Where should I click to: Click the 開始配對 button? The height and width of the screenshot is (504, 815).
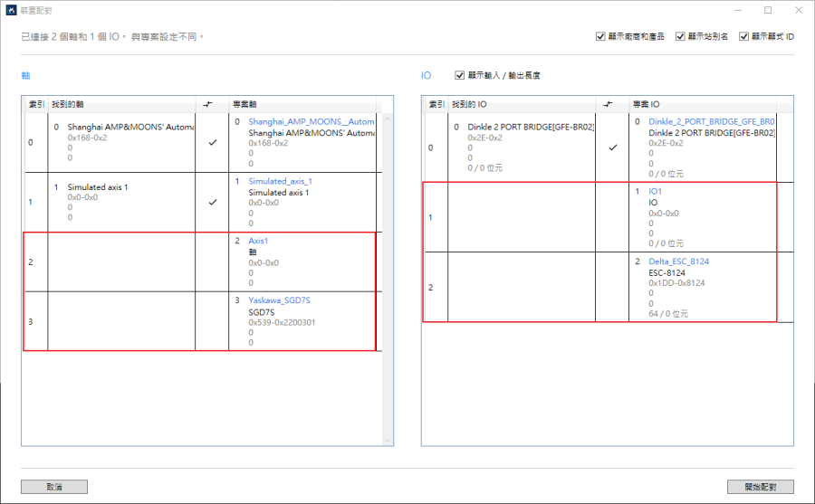(x=761, y=487)
